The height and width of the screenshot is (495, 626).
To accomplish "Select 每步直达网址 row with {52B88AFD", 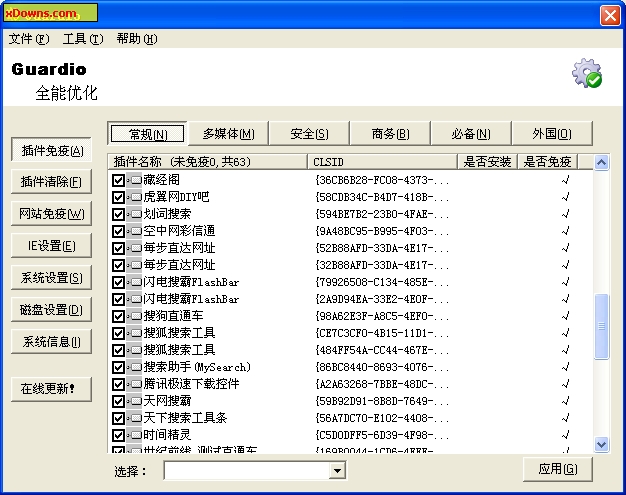I will (351, 248).
